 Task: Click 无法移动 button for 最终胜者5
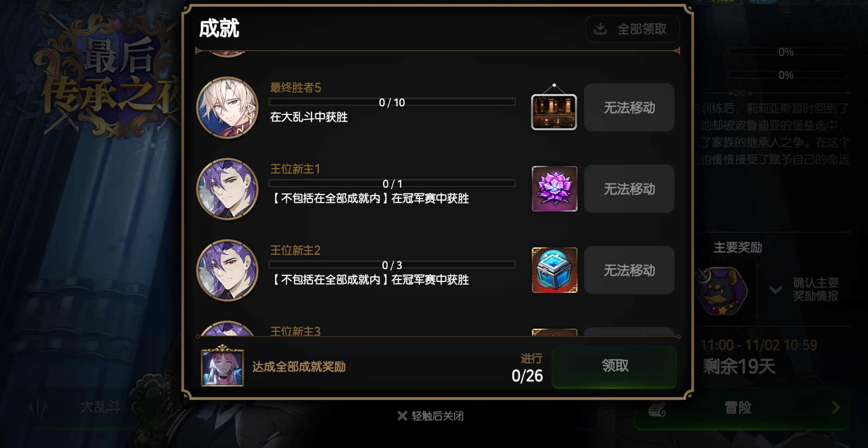point(629,107)
